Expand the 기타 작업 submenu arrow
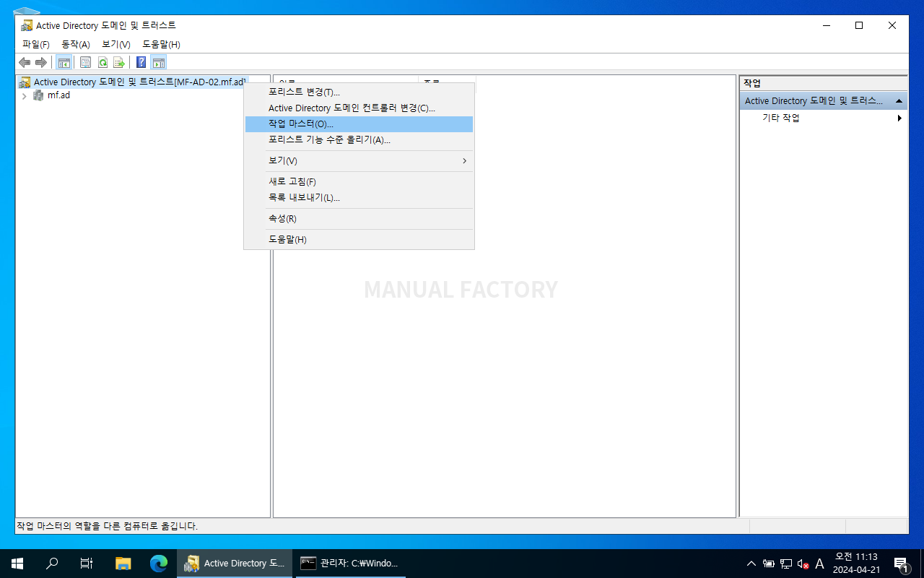 [899, 118]
